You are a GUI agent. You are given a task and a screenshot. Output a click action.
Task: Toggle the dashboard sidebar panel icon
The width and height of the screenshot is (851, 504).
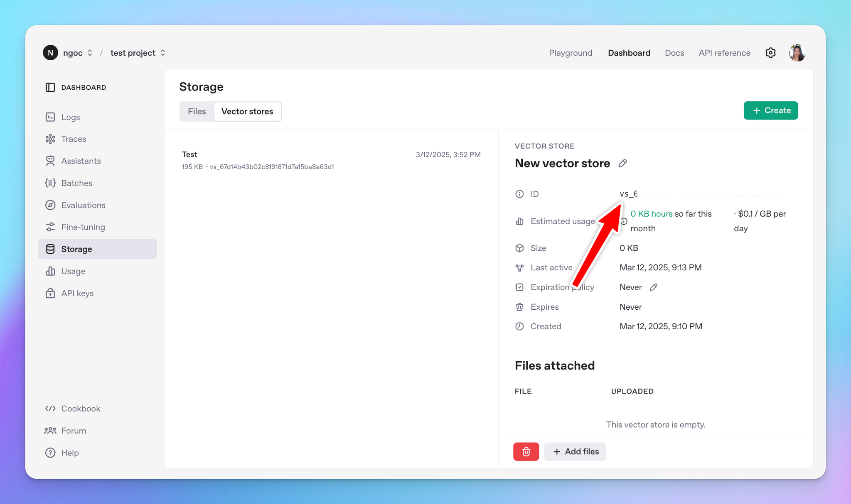coord(50,87)
